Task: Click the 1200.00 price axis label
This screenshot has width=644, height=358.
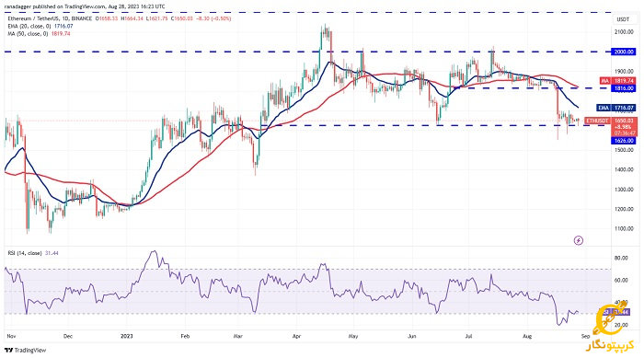Action: [x=624, y=209]
